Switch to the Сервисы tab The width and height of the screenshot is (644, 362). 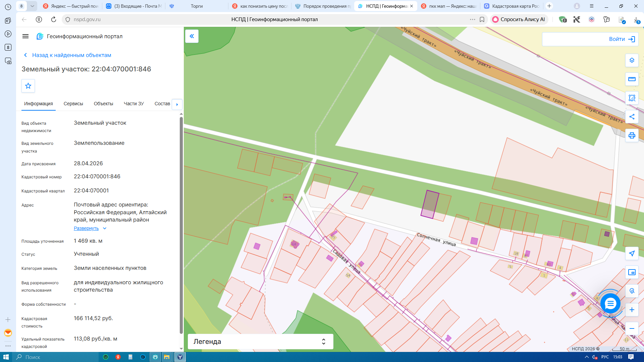coord(73,104)
